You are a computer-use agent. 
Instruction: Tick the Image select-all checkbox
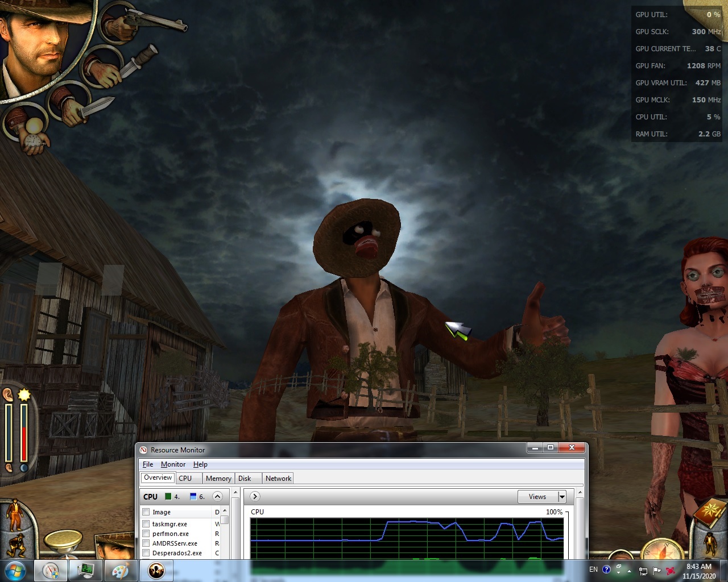[146, 512]
